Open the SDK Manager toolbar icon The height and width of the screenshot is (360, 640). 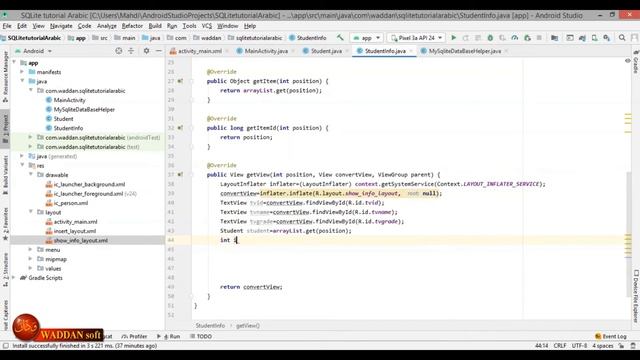pos(607,38)
